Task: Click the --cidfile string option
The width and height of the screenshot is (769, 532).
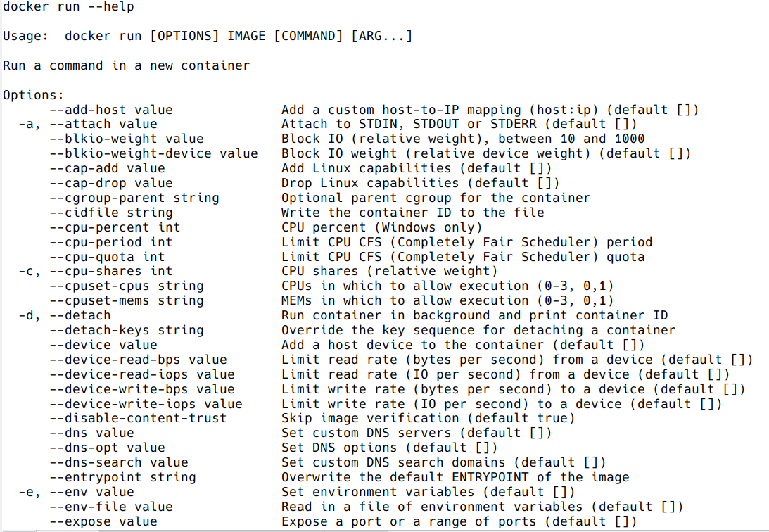Action: coord(111,213)
